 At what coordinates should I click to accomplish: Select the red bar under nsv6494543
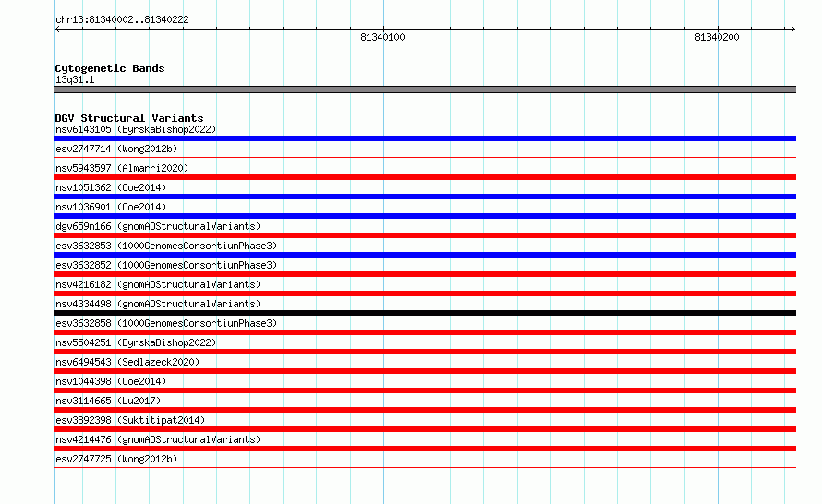[425, 371]
